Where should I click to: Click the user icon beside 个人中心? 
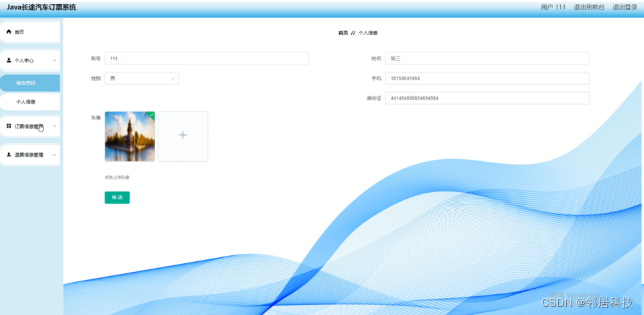click(9, 60)
